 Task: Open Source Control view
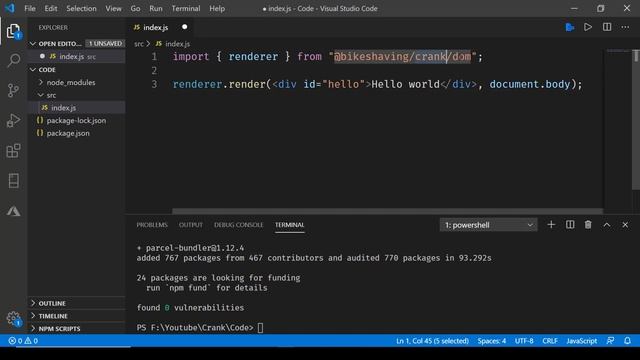[13, 90]
